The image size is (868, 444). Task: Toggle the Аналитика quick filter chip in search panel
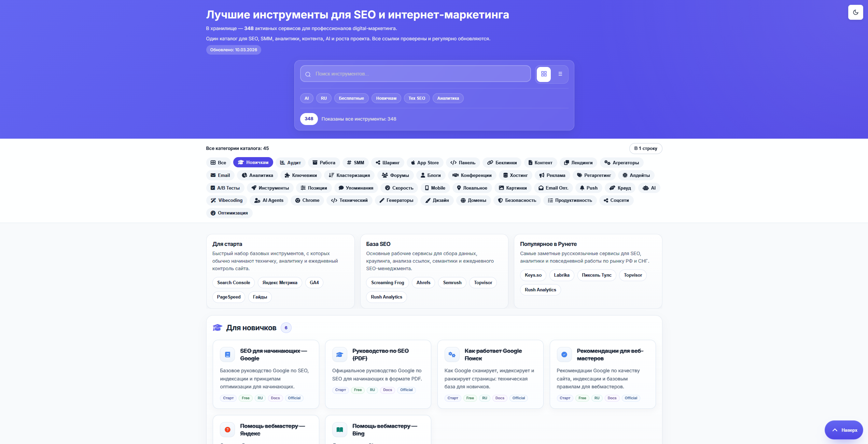[448, 98]
